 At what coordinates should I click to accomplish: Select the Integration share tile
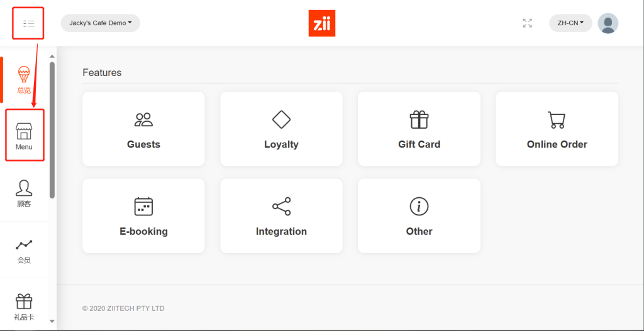point(281,215)
